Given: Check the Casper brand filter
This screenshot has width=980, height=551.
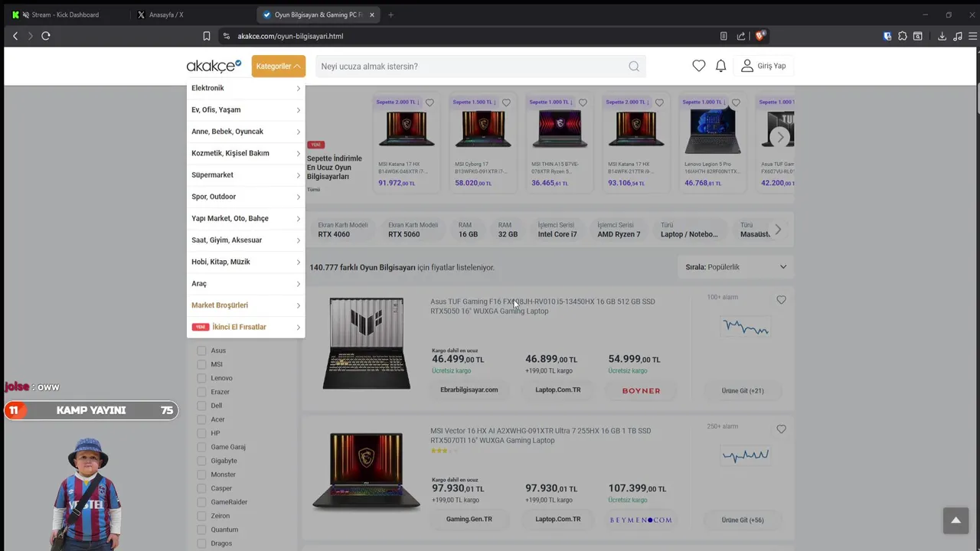Looking at the screenshot, I should point(202,488).
